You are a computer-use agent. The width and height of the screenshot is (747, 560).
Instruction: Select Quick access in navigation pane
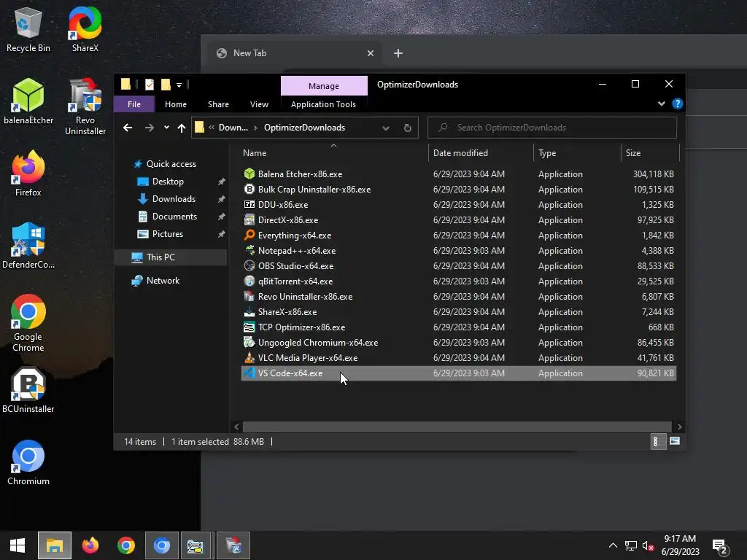tap(171, 164)
